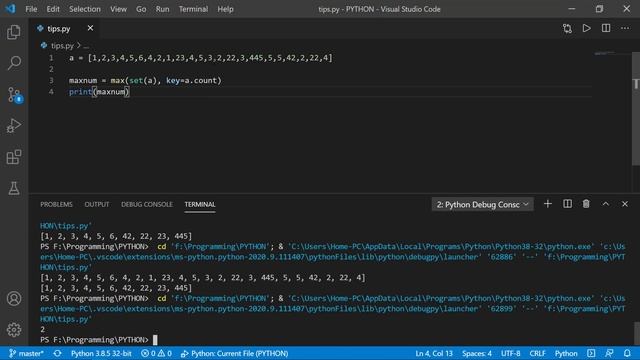Viewport: 640px width, 360px height.
Task: Open the Help menu
Action: pos(225,9)
